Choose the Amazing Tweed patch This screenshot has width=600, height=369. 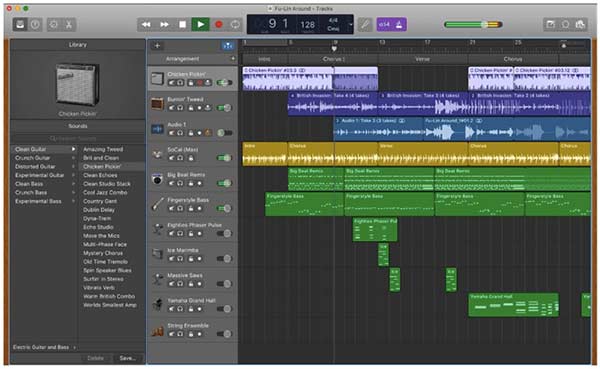click(103, 149)
